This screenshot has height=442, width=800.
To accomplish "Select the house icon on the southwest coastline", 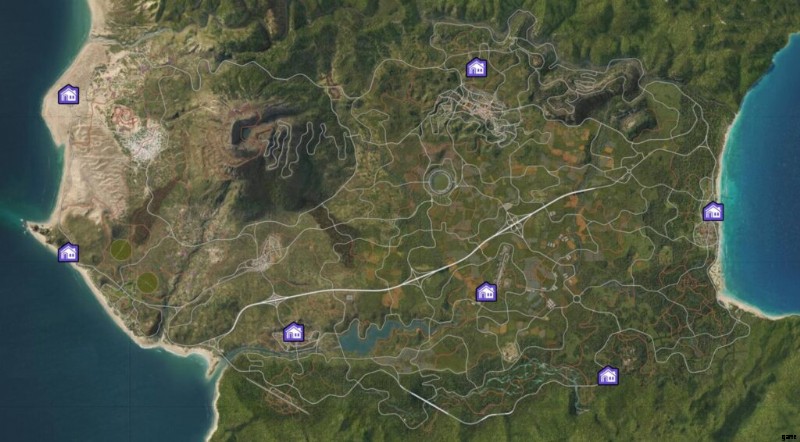I will coord(68,253).
